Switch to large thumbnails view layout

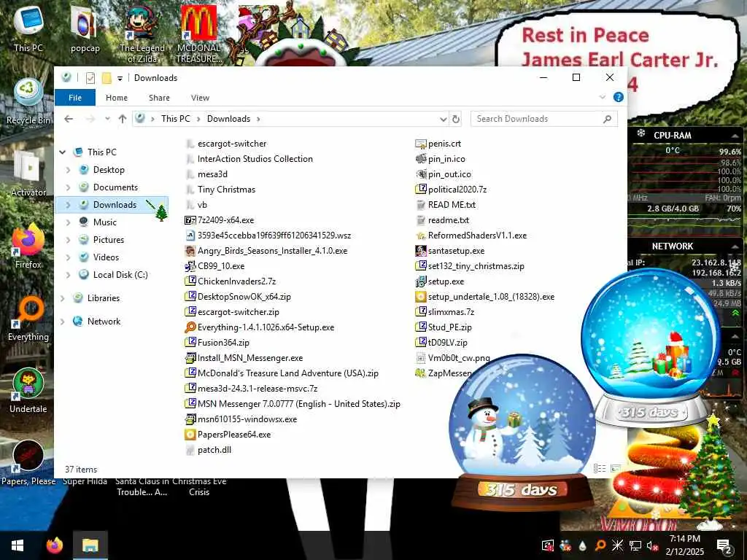[x=616, y=469]
